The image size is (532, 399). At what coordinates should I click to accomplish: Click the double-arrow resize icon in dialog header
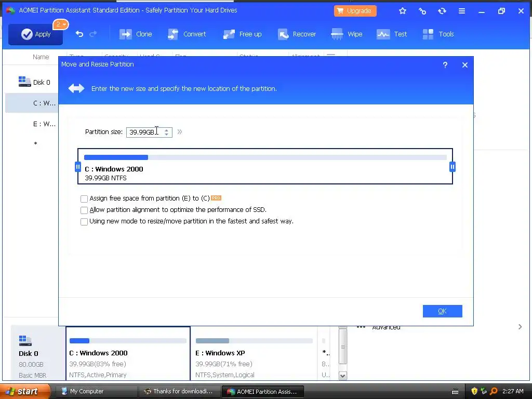tap(76, 88)
